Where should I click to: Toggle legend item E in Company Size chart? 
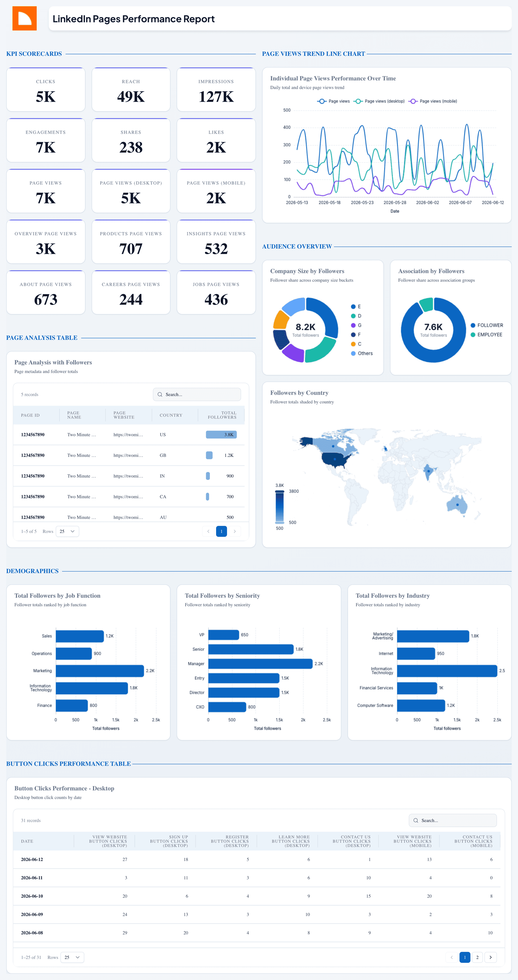(356, 307)
